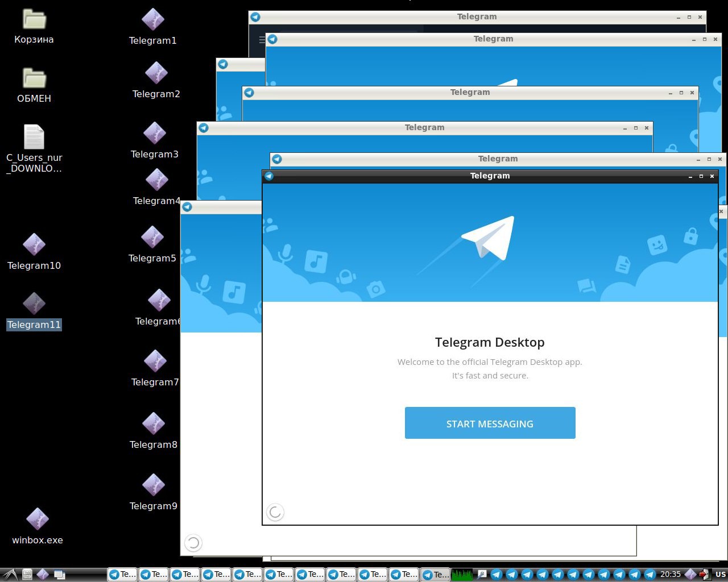Click the START MESSAGING button
Viewport: 728px width, 582px height.
tap(490, 423)
